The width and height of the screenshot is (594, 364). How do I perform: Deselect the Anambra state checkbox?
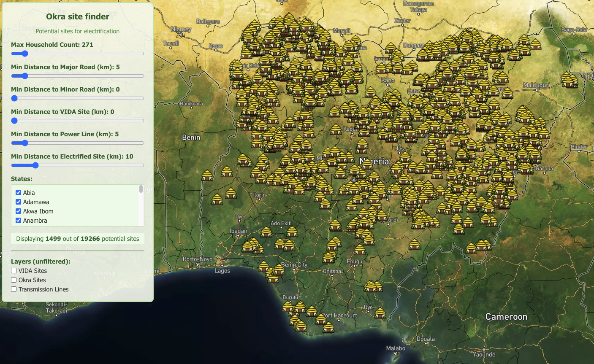tap(18, 221)
